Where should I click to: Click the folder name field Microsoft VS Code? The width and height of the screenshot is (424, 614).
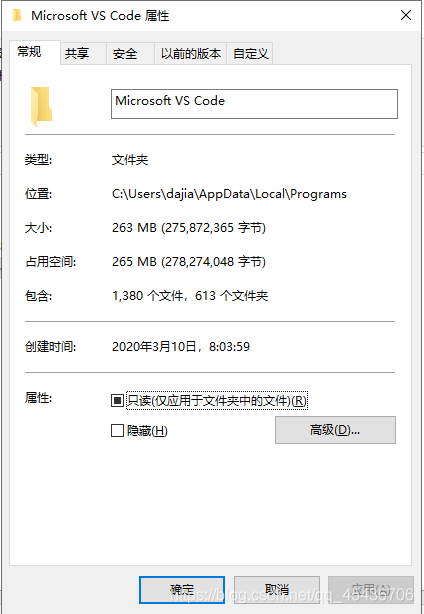(x=254, y=104)
